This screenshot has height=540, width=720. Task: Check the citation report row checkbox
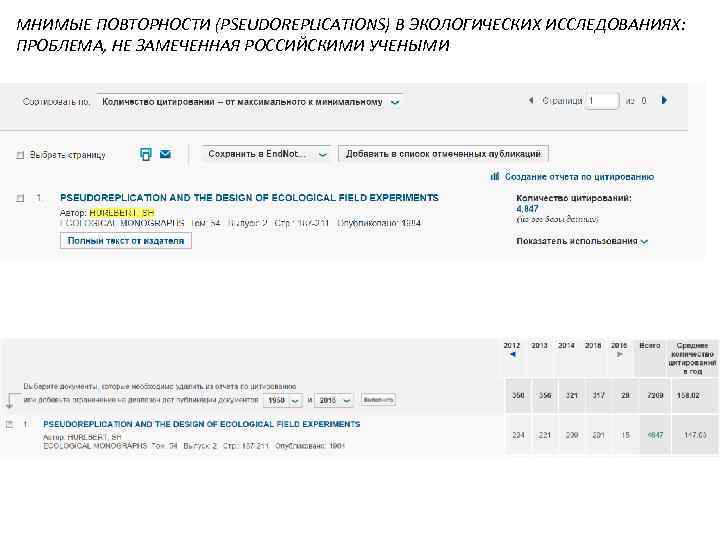(9, 425)
